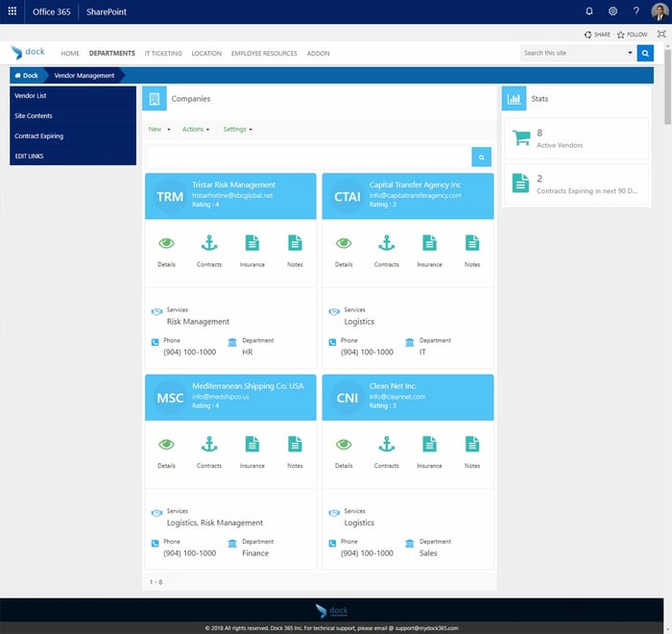
Task: Click the MSC vendor avatar
Action: pos(170,398)
